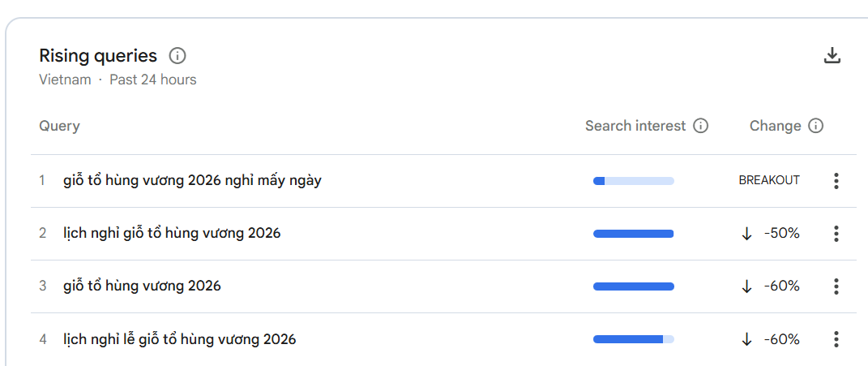Click the Change column header
The width and height of the screenshot is (868, 366).
click(x=775, y=126)
